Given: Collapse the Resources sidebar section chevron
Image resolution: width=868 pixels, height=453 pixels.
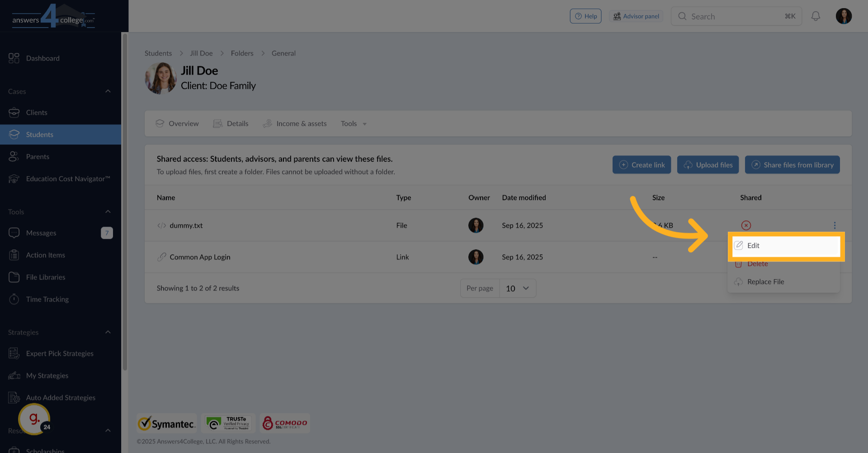Looking at the screenshot, I should click(108, 430).
